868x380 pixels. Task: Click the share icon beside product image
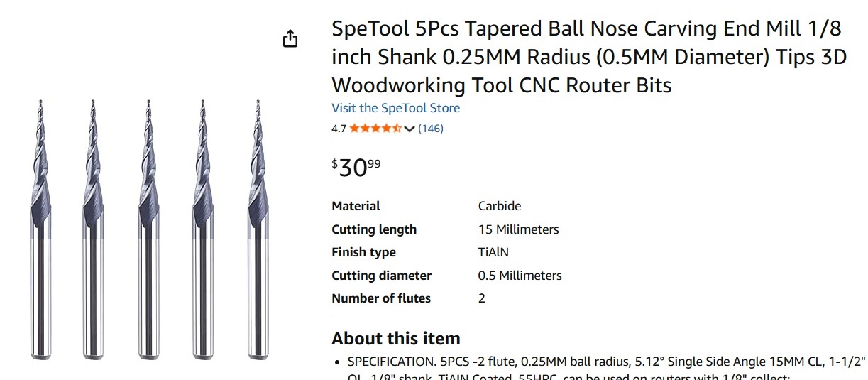tap(290, 38)
